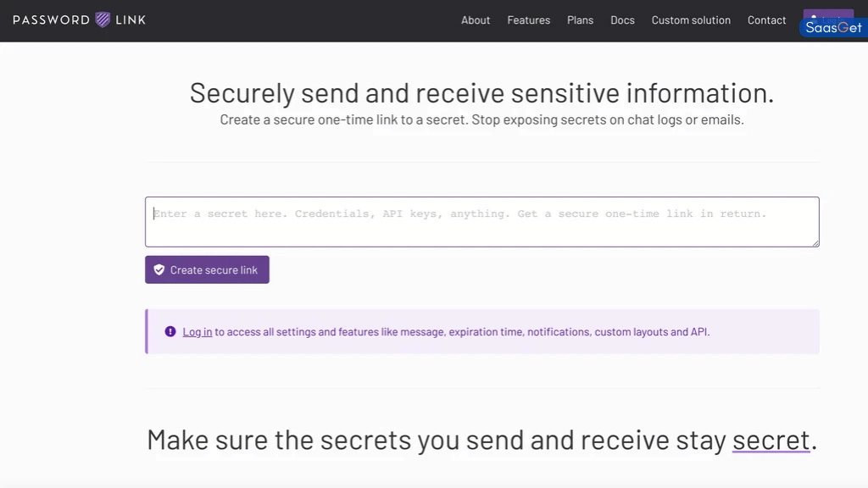The image size is (868, 488).
Task: Click the Password Link shield logo icon
Action: [102, 19]
